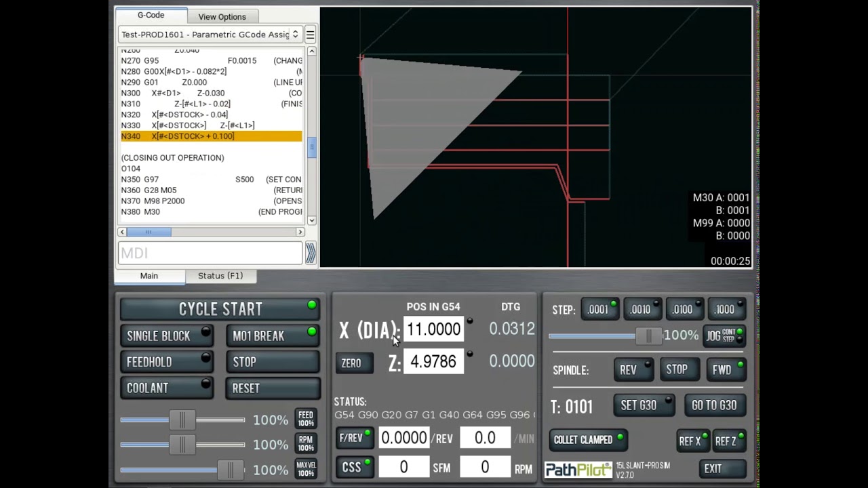
Task: Select the .1000 step size
Action: click(727, 309)
